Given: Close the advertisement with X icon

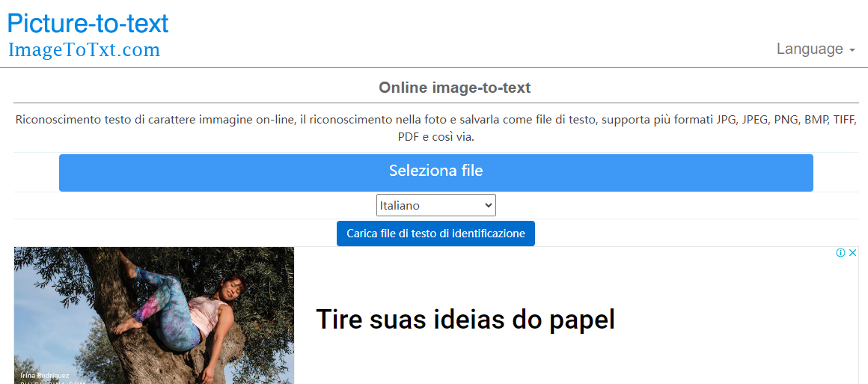Looking at the screenshot, I should coord(852,253).
